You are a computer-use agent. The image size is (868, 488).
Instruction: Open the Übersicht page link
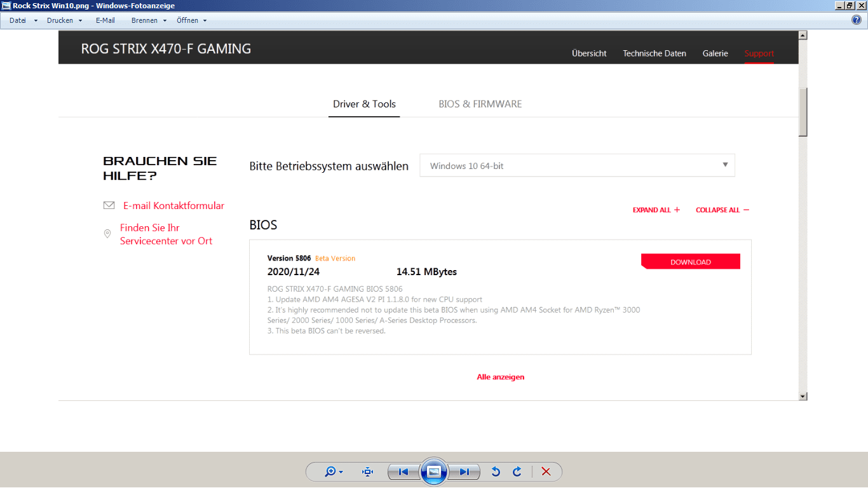589,53
